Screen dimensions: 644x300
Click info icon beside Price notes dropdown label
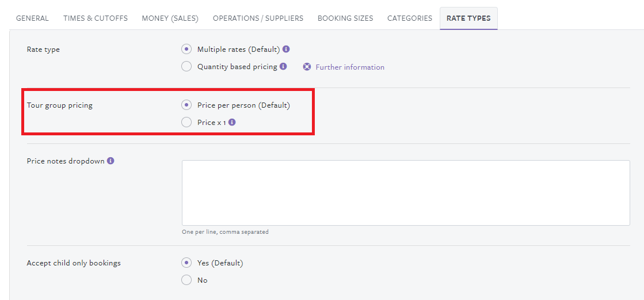[x=110, y=161]
